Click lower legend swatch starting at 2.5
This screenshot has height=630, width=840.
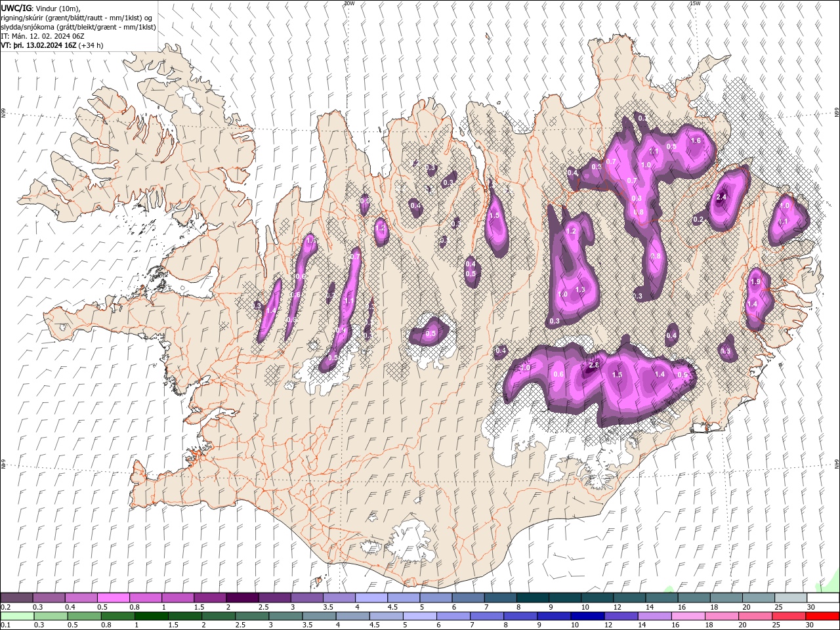pos(251,616)
